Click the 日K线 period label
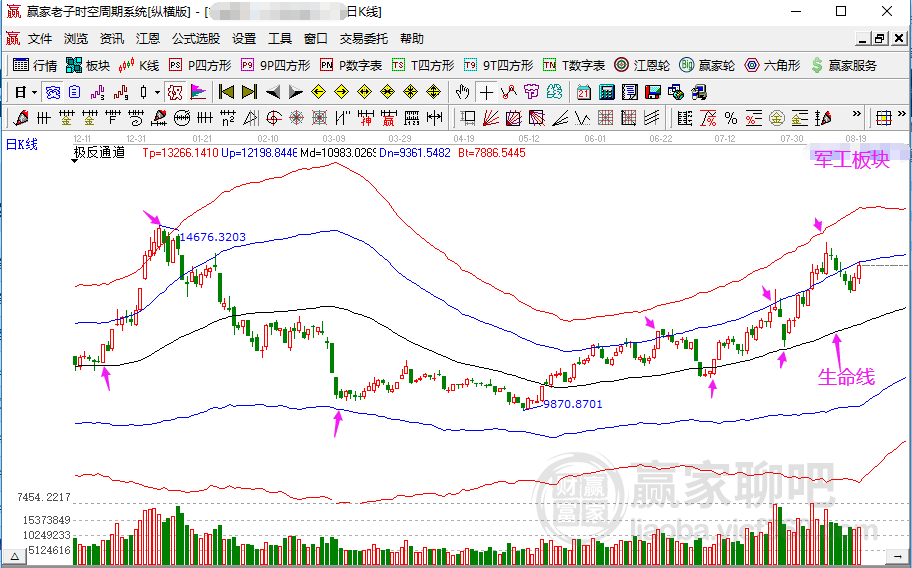The width and height of the screenshot is (912, 568). coord(22,145)
